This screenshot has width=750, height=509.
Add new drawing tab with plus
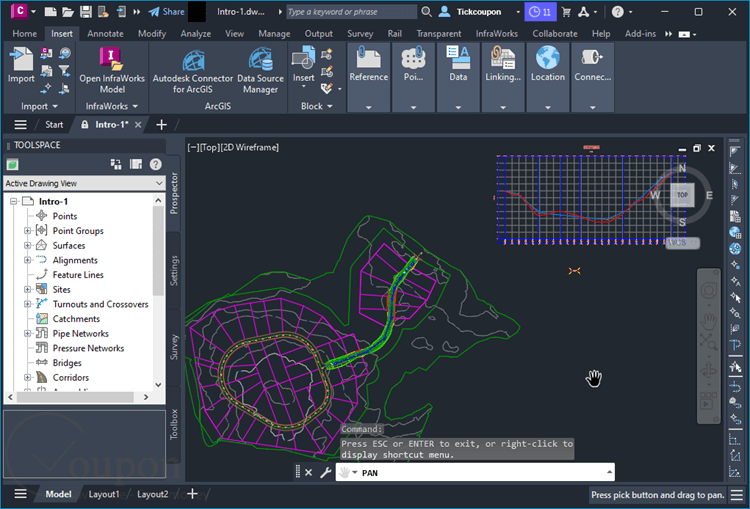(x=162, y=125)
